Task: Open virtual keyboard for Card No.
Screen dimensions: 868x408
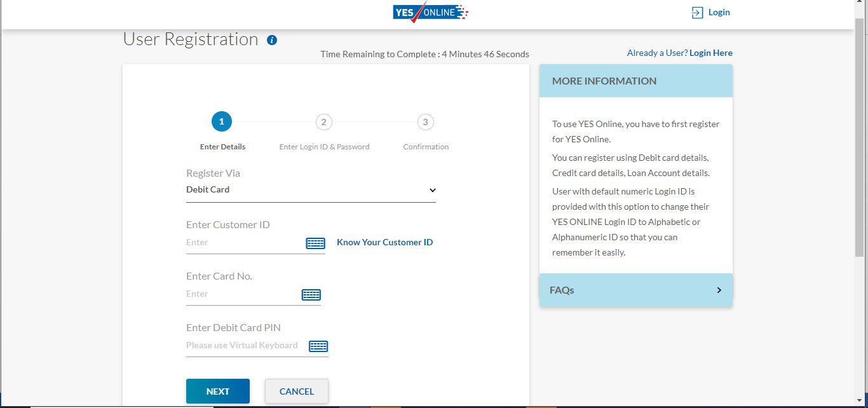Action: tap(311, 294)
